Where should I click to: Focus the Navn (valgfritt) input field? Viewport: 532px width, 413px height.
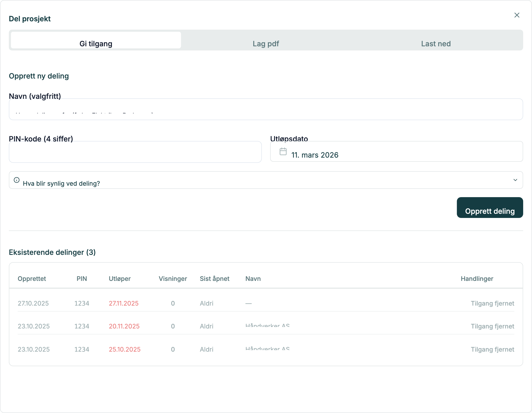click(x=266, y=109)
